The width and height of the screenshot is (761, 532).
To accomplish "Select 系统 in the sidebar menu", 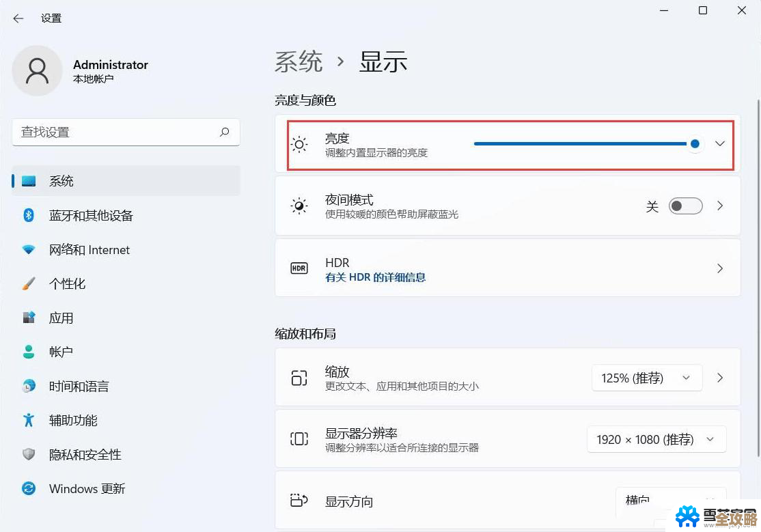I will pos(61,180).
